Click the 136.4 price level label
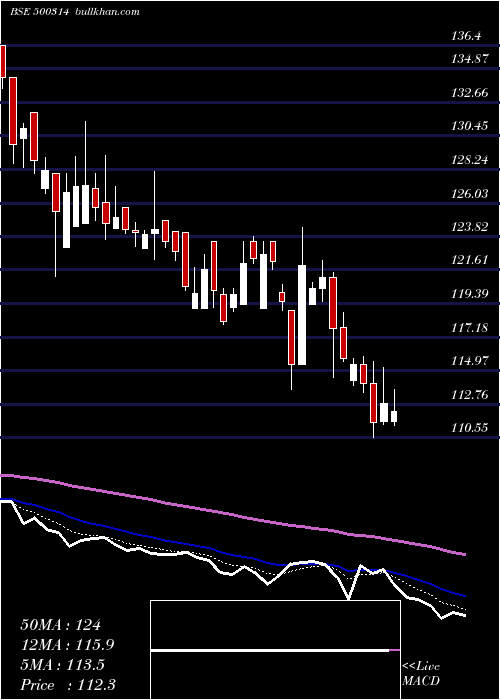The image size is (500, 700). click(x=467, y=36)
